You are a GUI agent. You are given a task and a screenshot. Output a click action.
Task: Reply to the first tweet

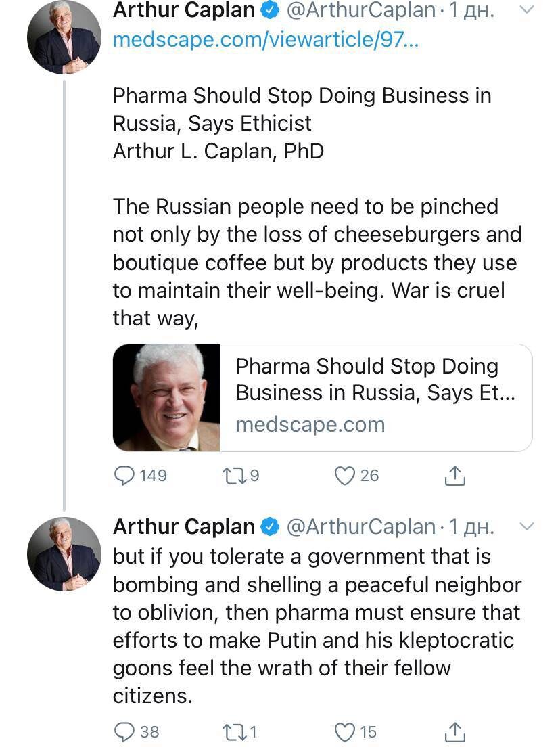[x=124, y=476]
